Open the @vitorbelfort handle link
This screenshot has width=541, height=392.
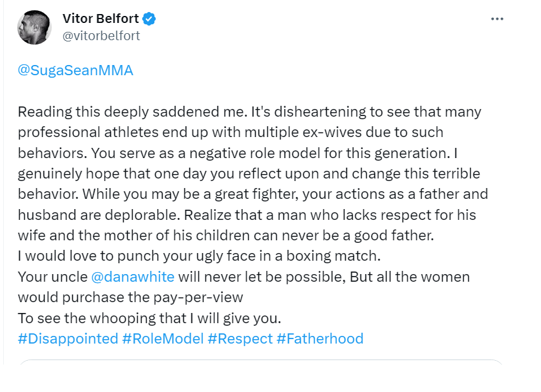(x=101, y=36)
